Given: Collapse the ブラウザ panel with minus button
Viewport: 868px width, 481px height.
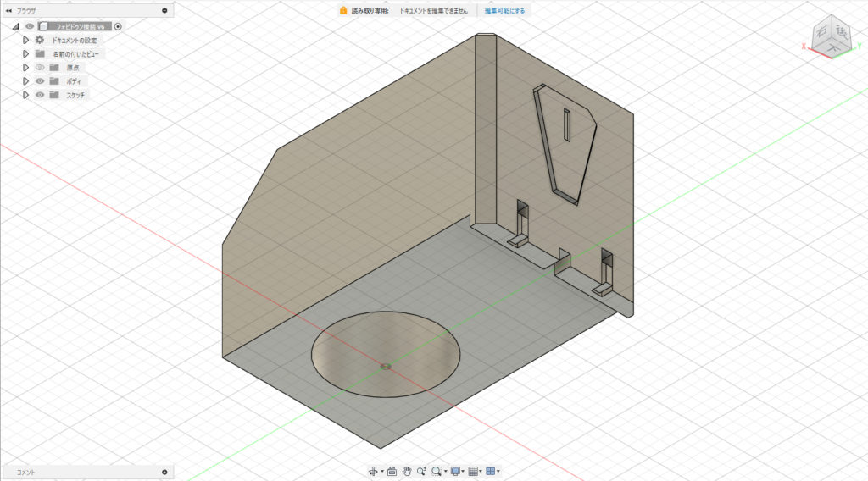Looking at the screenshot, I should pyautogui.click(x=164, y=10).
